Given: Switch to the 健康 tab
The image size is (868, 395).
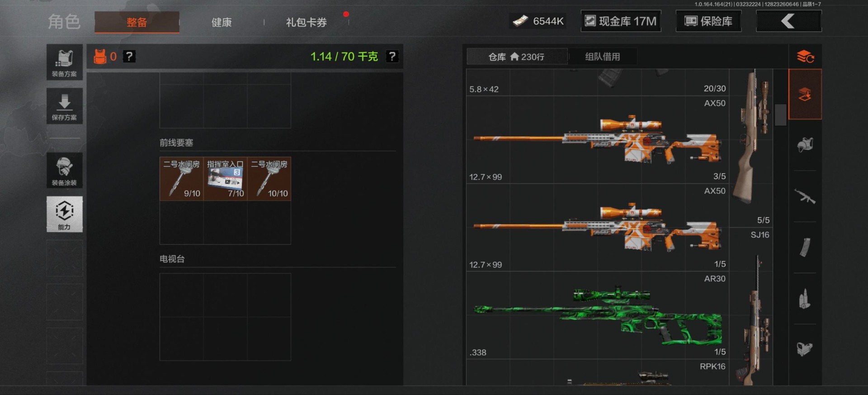Looking at the screenshot, I should (x=222, y=22).
